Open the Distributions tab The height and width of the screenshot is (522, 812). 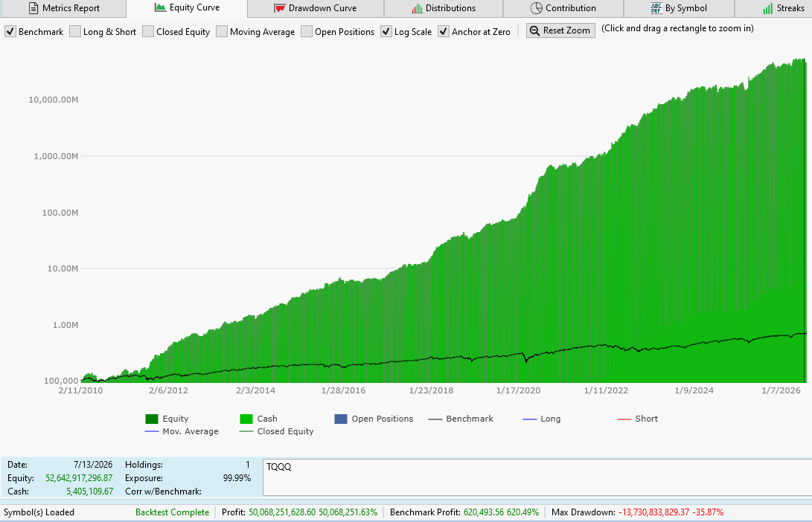(444, 8)
